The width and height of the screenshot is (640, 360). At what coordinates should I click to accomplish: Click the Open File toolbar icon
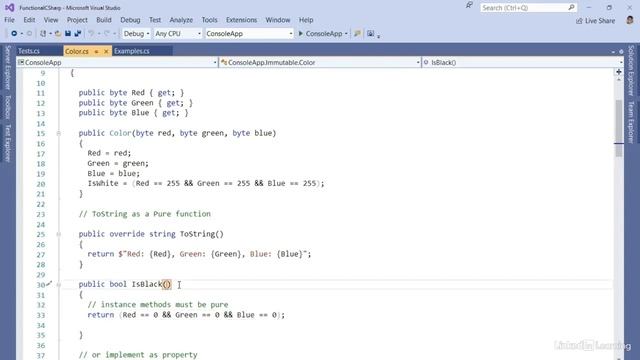pyautogui.click(x=58, y=33)
